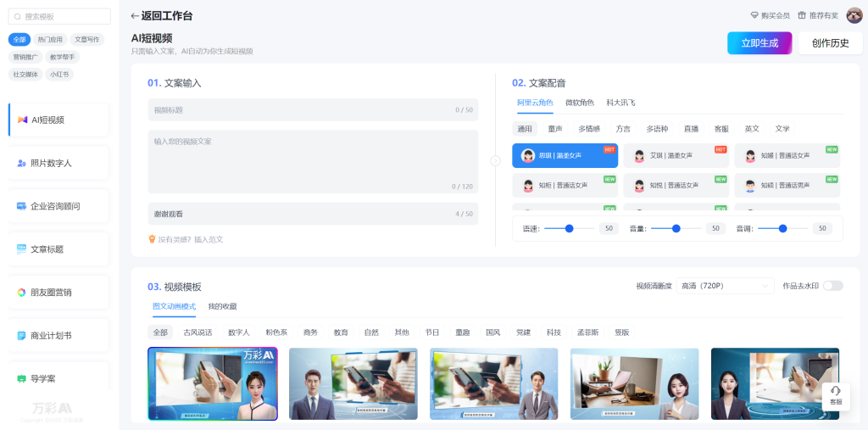Viewport: 868px width, 430px height.
Task: Click the 语速 value box showing 50
Action: pyautogui.click(x=609, y=228)
